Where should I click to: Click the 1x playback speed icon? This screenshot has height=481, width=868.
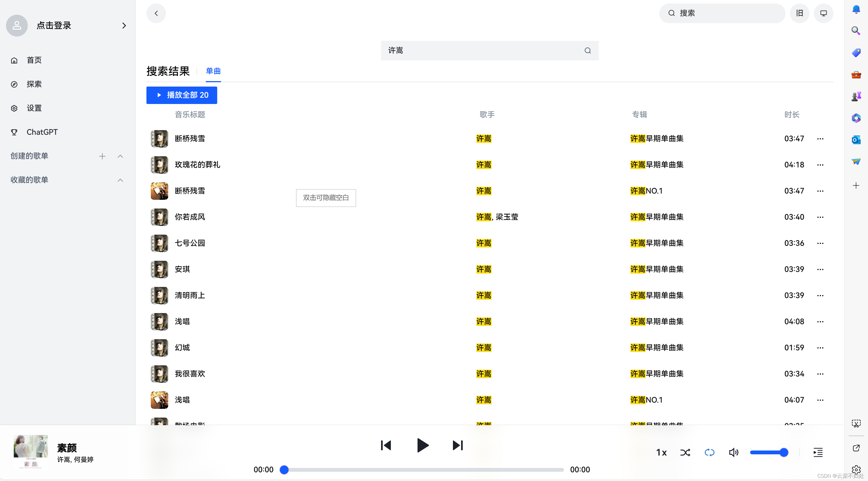[x=661, y=452]
